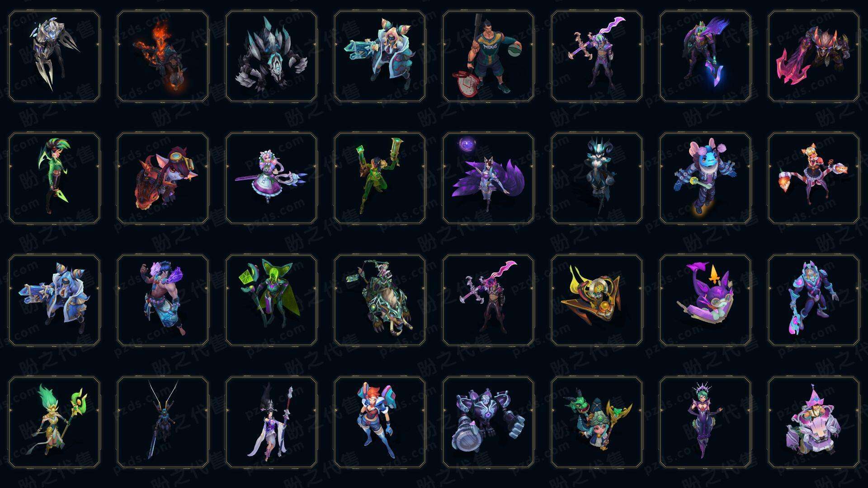Select the basketball player in Noxus jersey
This screenshot has height=488, width=868.
coord(488,56)
